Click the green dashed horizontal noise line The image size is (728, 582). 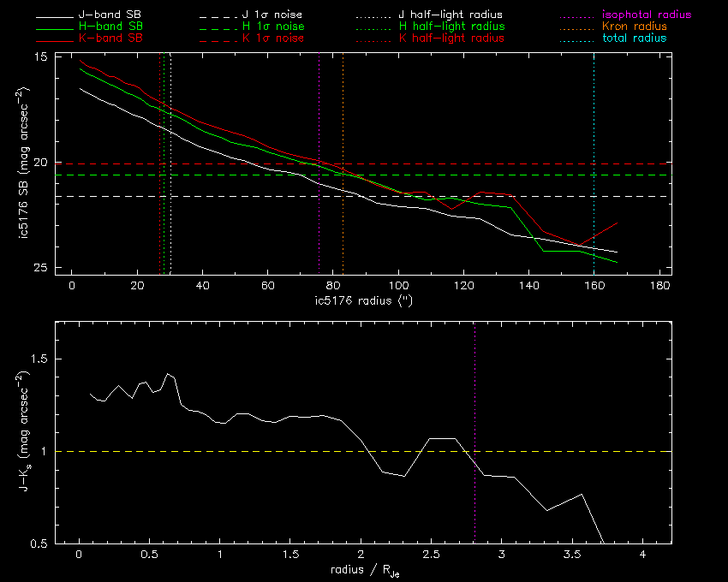point(514,175)
